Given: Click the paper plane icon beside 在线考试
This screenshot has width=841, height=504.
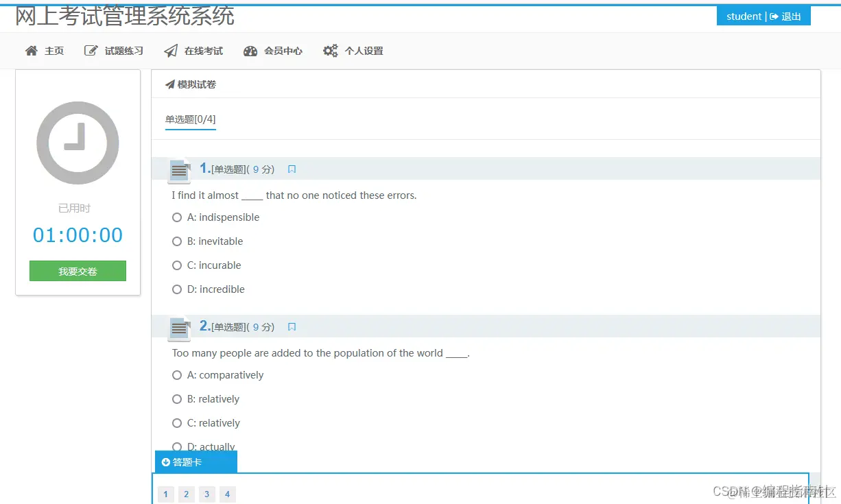Looking at the screenshot, I should click(171, 51).
